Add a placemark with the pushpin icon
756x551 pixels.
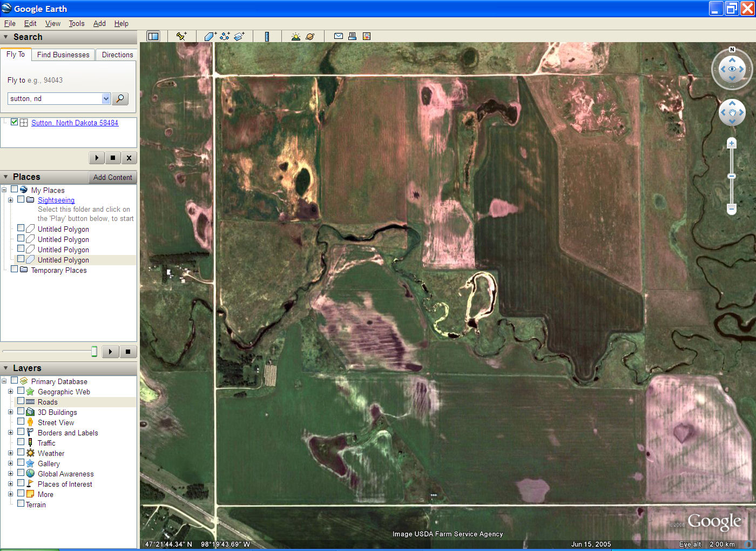point(181,36)
